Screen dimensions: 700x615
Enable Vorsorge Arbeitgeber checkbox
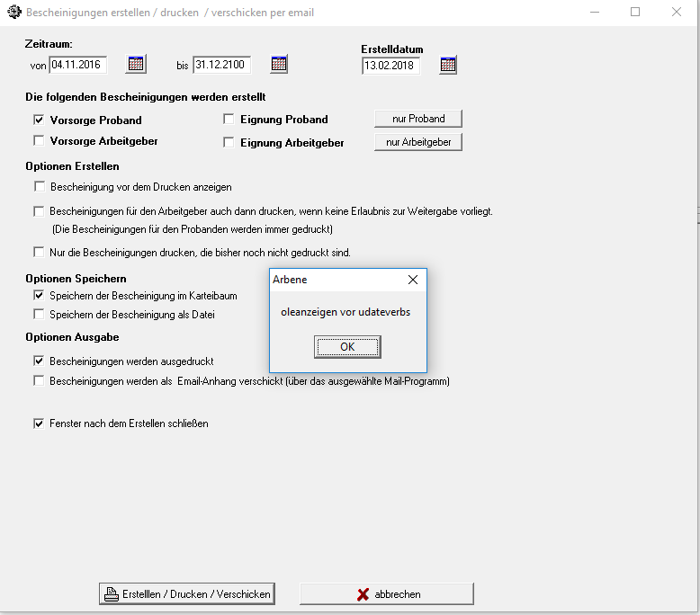[x=39, y=140]
